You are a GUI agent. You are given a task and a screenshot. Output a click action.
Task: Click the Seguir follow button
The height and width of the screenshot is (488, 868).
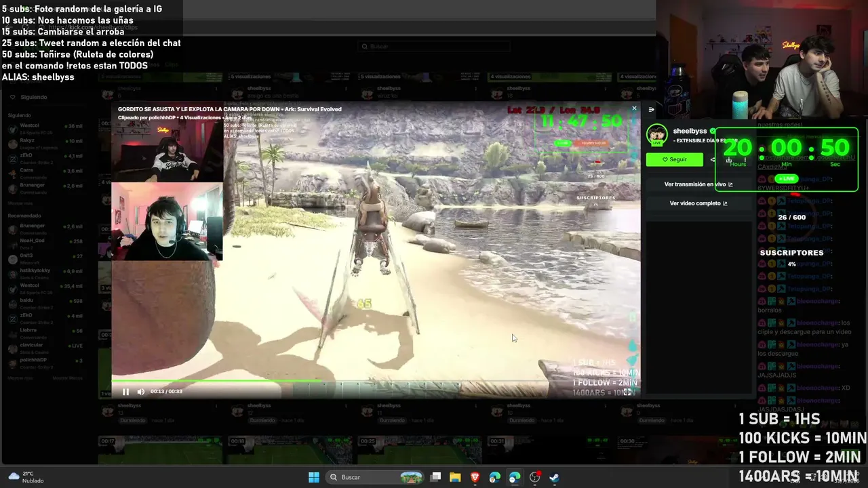tap(674, 159)
